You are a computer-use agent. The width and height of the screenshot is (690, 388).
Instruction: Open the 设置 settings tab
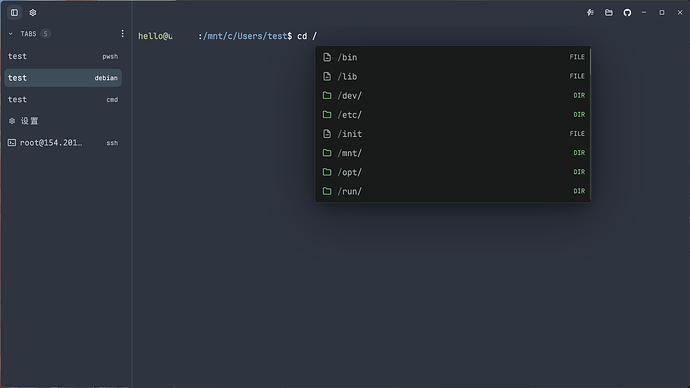point(63,121)
